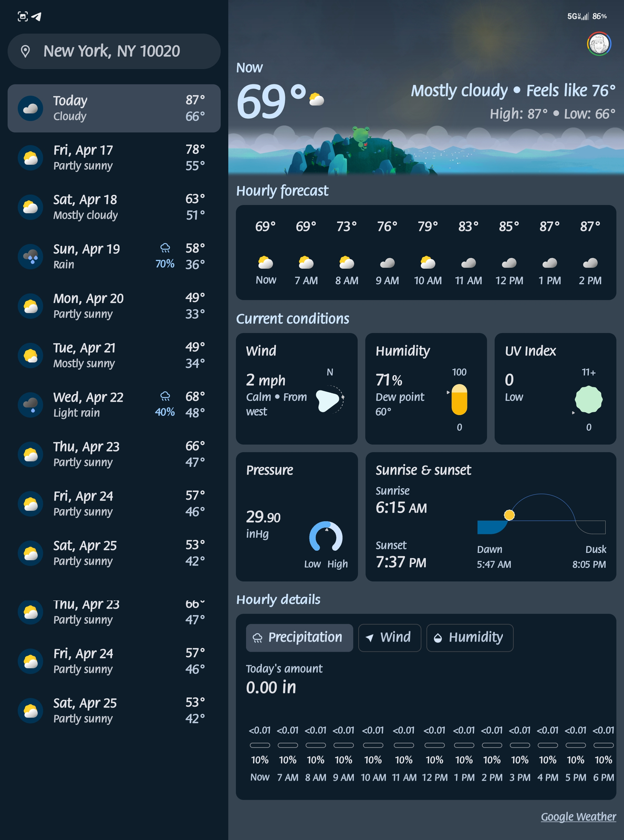The width and height of the screenshot is (624, 840).
Task: Tap the cloud icon beside Today Cloudy
Action: coord(30,108)
